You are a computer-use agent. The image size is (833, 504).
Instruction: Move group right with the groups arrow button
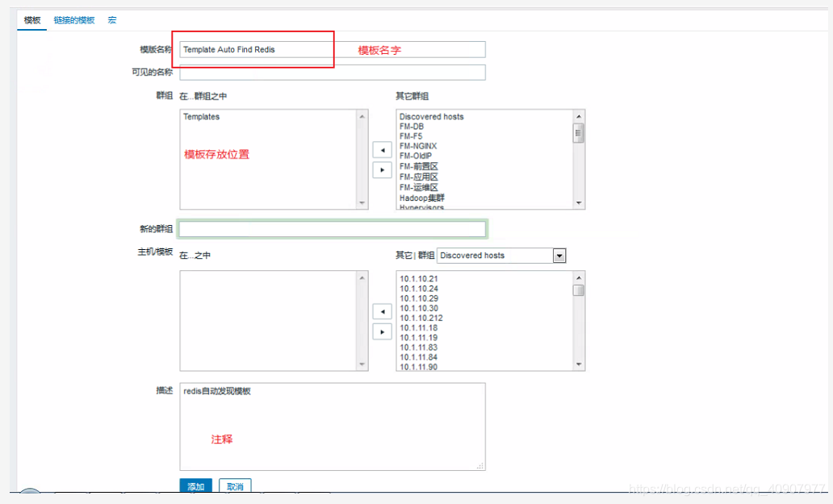pyautogui.click(x=382, y=170)
